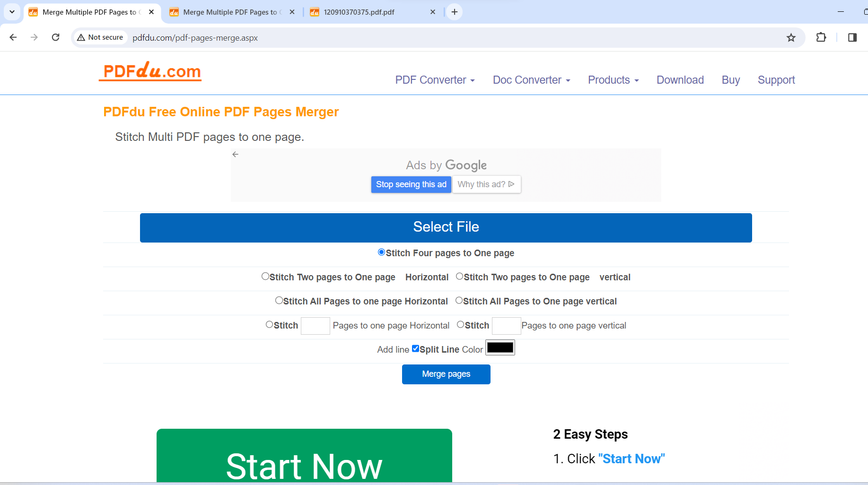Expand the Doc Converter dropdown

pyautogui.click(x=531, y=80)
